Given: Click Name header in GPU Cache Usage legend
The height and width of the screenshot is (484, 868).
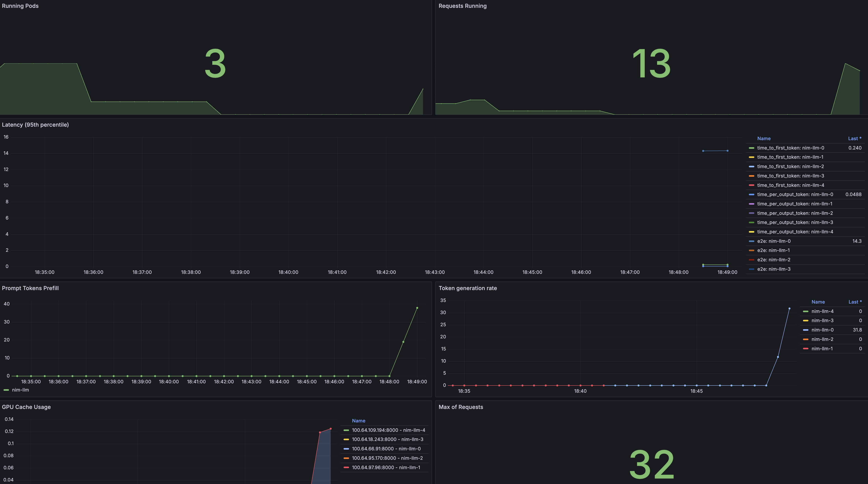Looking at the screenshot, I should point(359,421).
